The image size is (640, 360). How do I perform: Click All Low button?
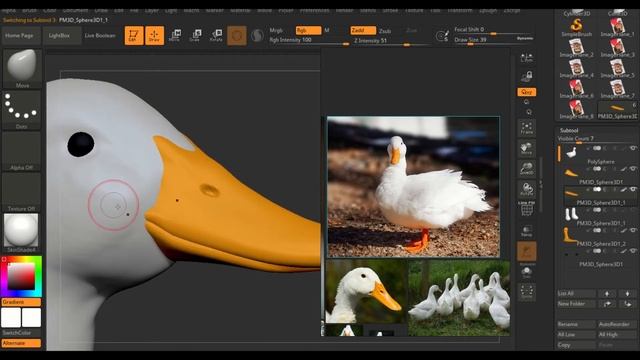(x=576, y=334)
